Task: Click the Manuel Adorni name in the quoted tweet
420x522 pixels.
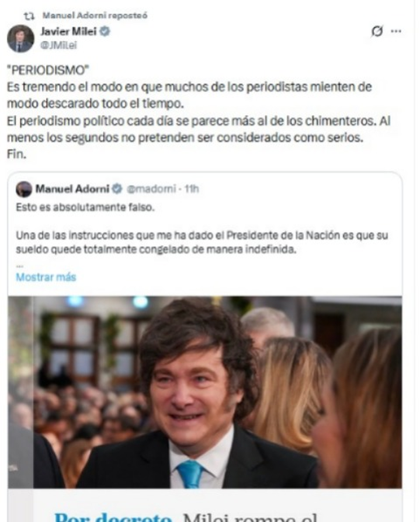Action: 72,189
